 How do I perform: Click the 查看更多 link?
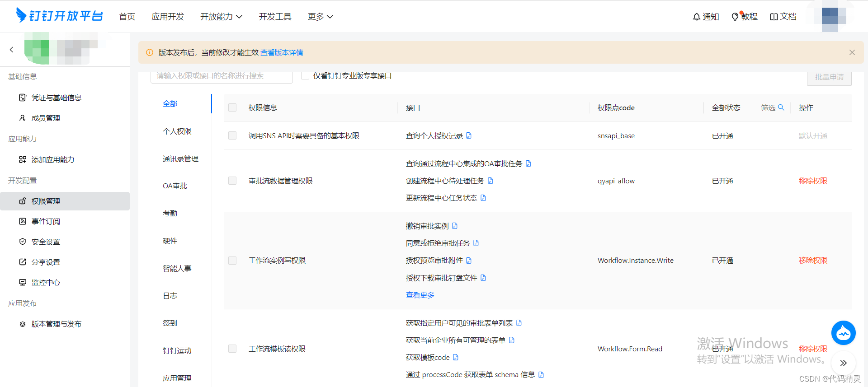[x=420, y=295]
